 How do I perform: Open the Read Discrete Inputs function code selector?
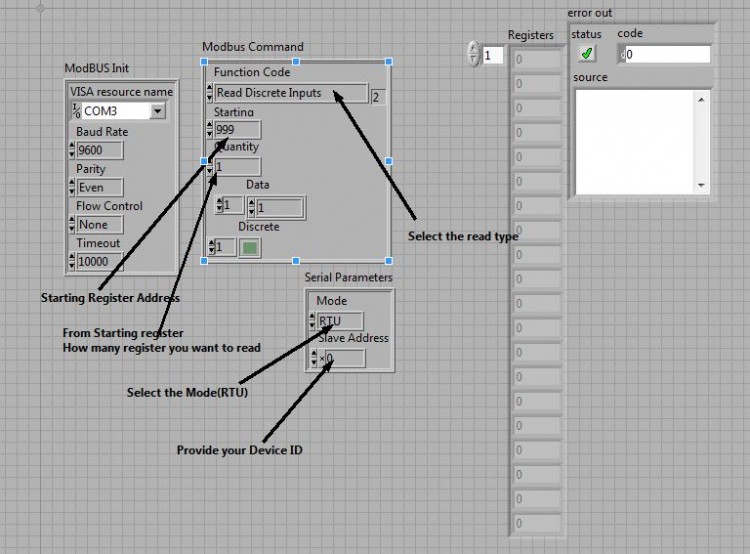coord(291,93)
